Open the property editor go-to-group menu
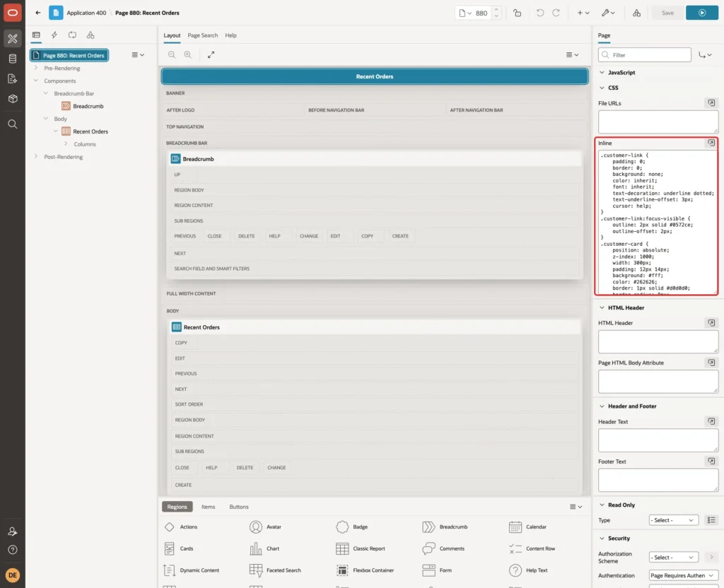 (705, 55)
